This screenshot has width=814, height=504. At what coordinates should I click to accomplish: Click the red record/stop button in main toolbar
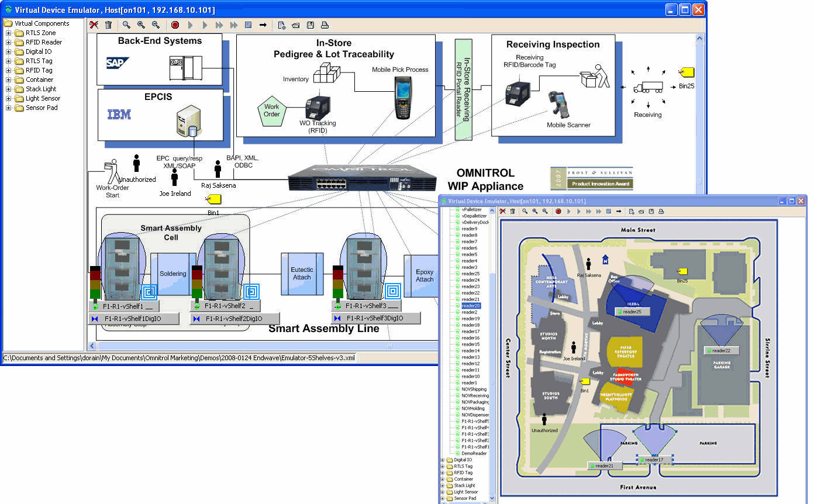[x=175, y=25]
